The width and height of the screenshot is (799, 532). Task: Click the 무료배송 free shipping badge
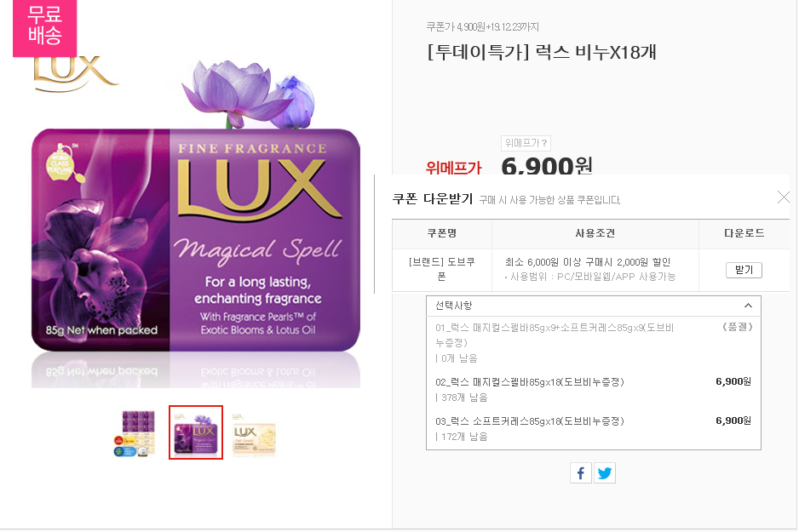point(45,28)
